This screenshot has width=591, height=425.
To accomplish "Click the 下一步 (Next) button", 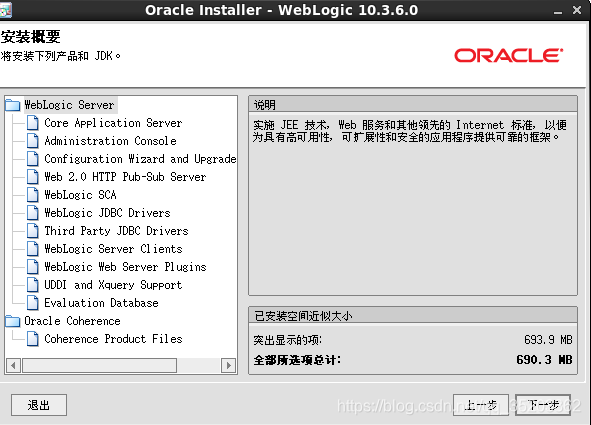I will tap(543, 405).
